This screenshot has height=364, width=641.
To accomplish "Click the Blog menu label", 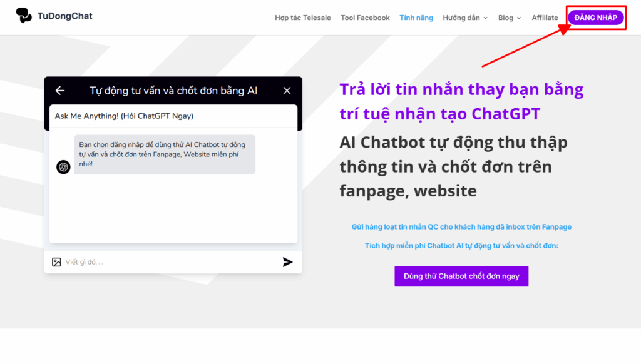I will click(x=505, y=18).
